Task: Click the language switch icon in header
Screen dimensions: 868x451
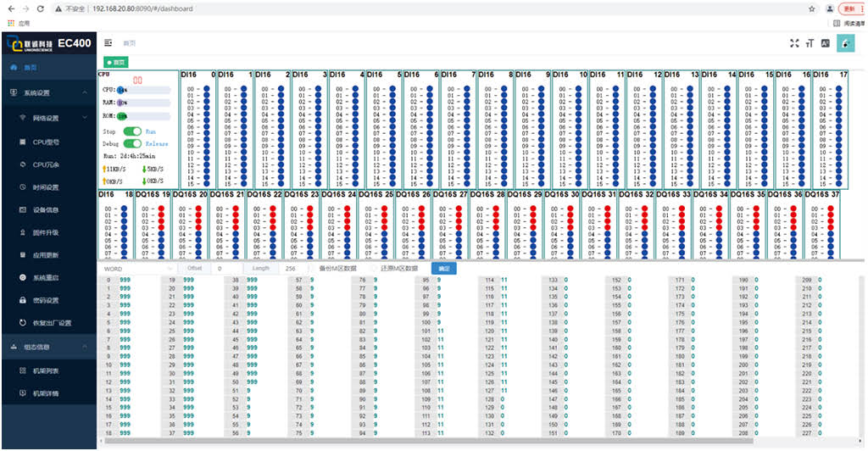Action: (x=826, y=43)
